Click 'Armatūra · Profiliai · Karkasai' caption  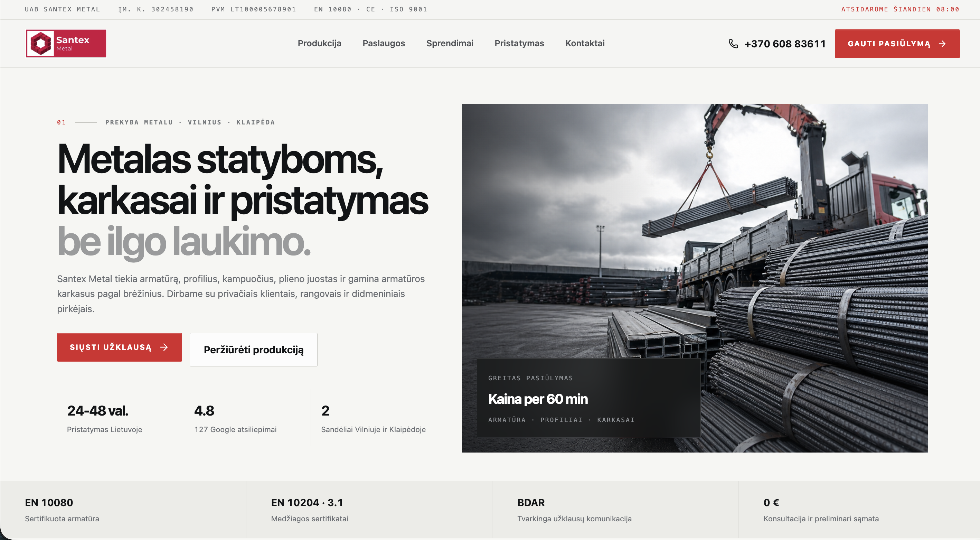coord(561,420)
